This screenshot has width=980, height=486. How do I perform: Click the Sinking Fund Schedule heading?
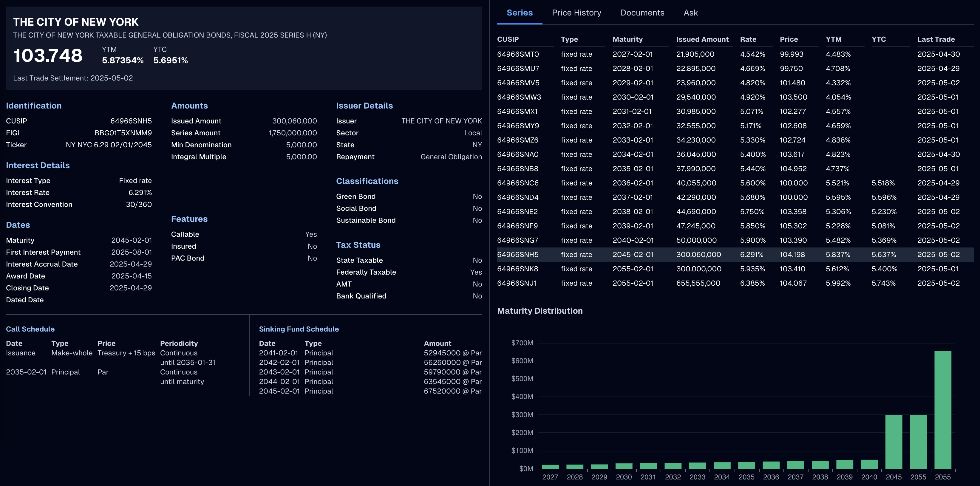299,329
